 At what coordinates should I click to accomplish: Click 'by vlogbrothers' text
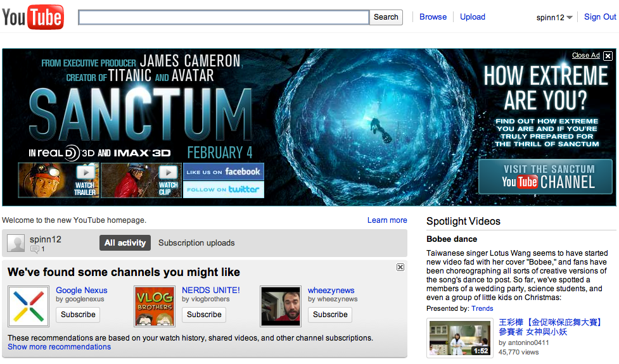click(x=206, y=299)
